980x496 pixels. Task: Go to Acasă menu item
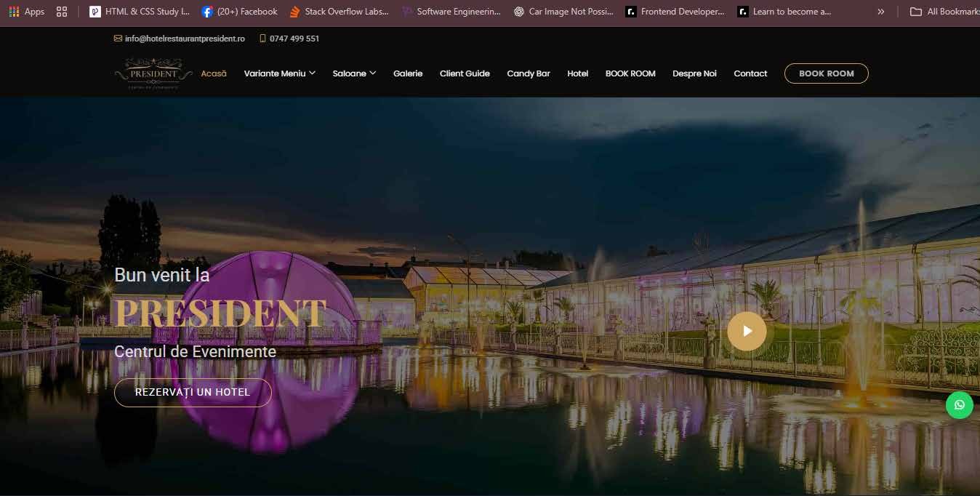pos(214,73)
